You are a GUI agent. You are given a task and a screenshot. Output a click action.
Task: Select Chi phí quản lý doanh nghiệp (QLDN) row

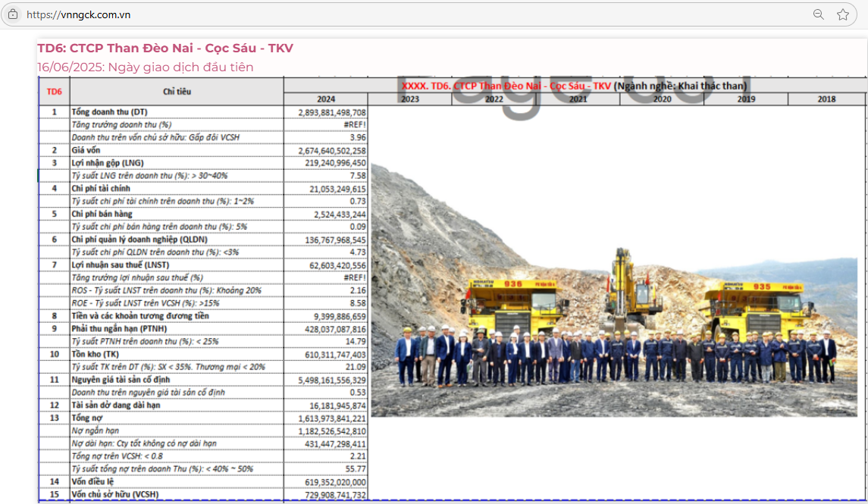tap(139, 239)
